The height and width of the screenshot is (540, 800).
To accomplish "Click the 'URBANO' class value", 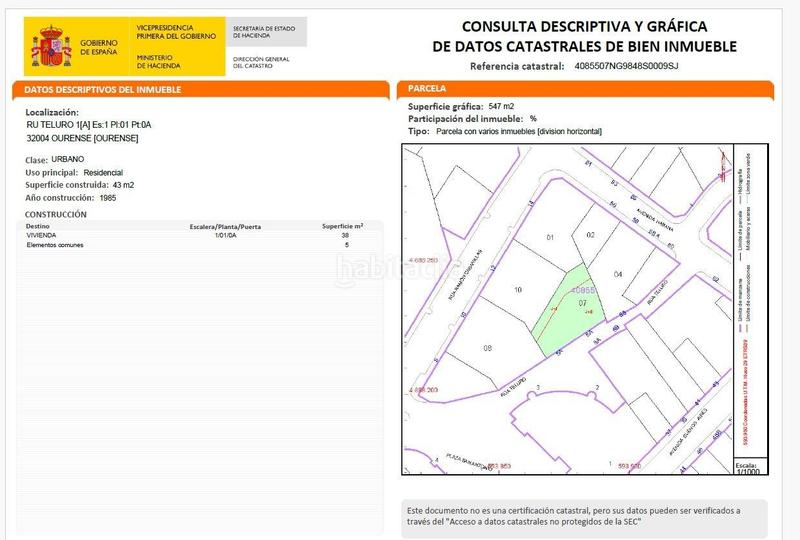I will coord(67,159).
